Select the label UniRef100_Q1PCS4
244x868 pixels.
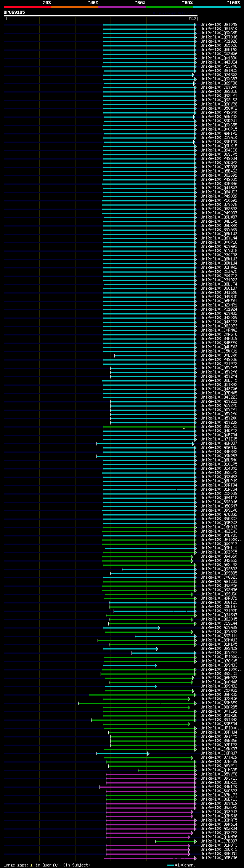(219, 490)
